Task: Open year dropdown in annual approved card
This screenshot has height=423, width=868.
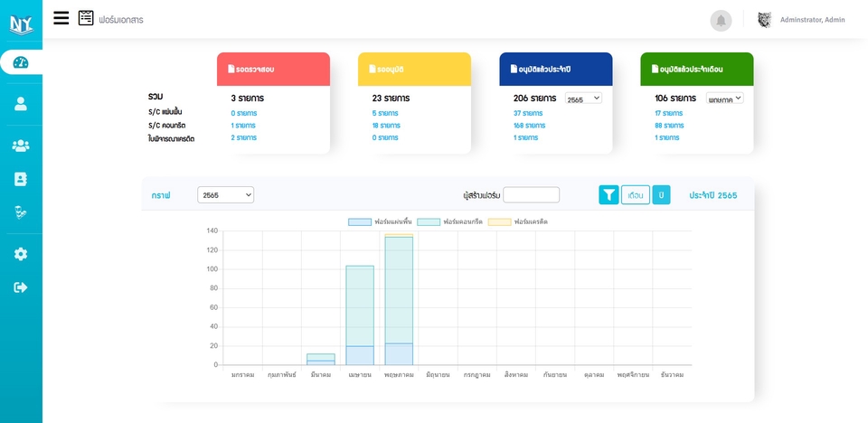Action: (x=583, y=99)
